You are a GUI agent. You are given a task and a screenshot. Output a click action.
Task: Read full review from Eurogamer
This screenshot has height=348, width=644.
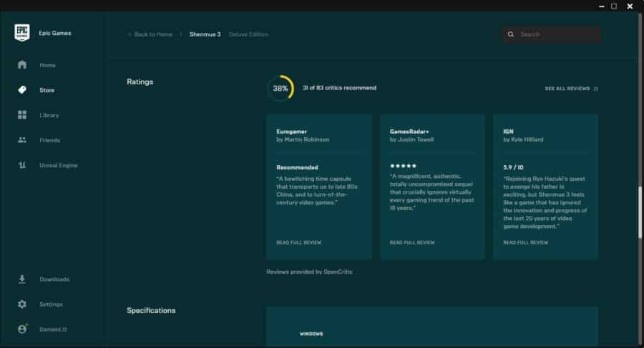click(x=298, y=242)
